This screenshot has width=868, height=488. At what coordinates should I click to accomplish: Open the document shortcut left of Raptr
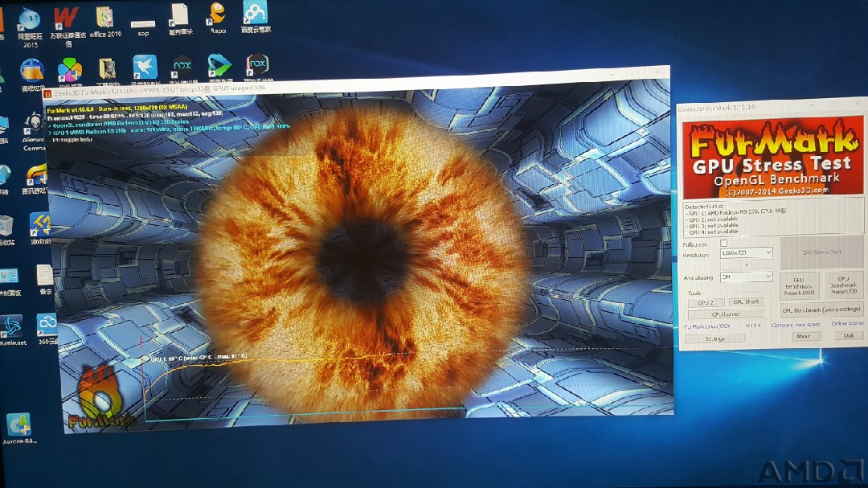point(180,18)
